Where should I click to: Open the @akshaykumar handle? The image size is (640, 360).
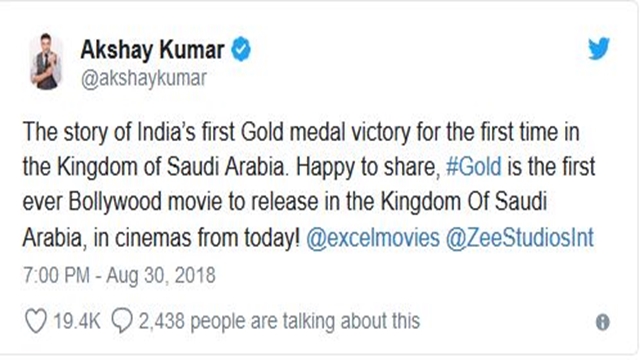coord(144,78)
